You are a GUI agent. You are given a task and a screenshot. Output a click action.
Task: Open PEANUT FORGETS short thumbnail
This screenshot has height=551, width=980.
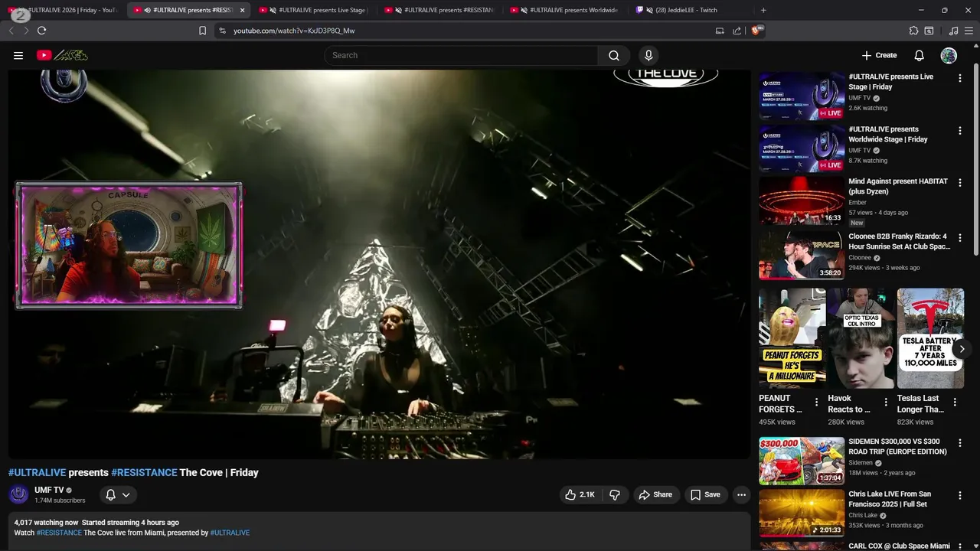tap(792, 338)
